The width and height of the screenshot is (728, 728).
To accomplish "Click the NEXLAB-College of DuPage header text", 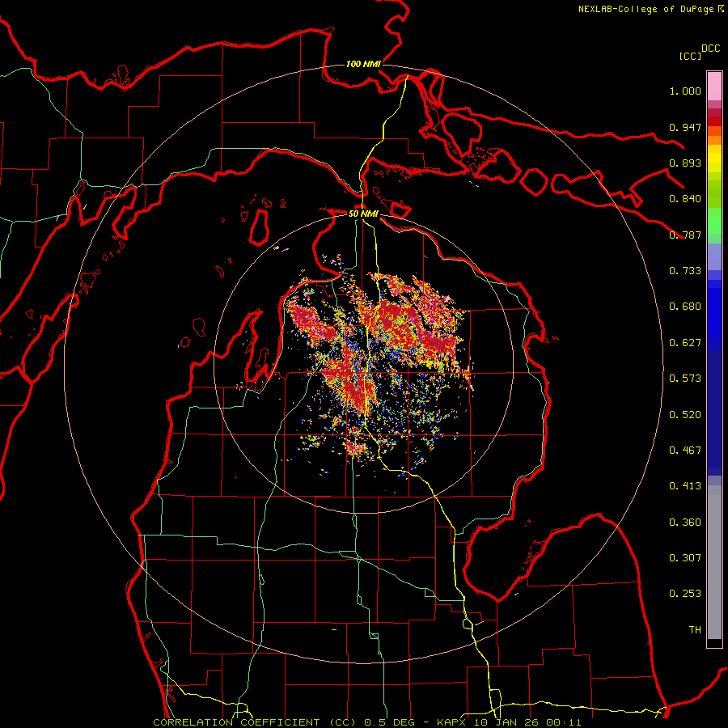I will (x=646, y=9).
